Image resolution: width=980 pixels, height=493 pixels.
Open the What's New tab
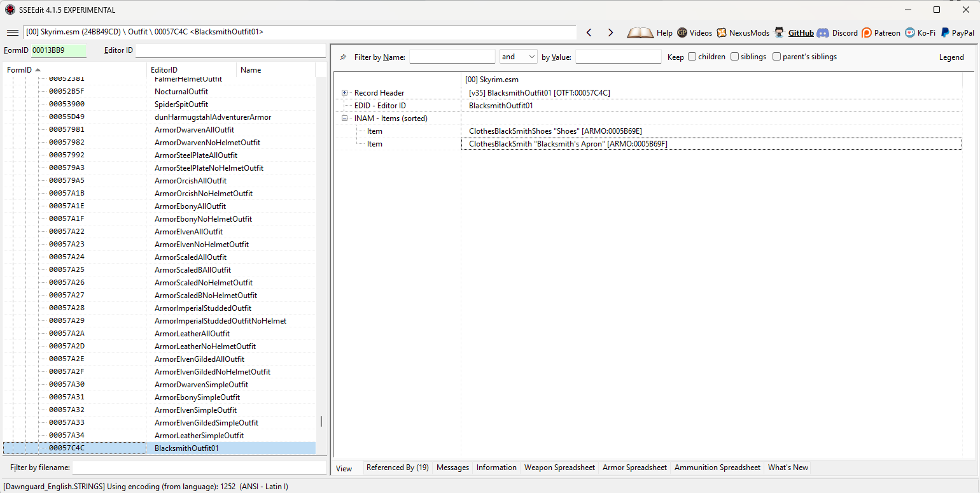point(788,468)
